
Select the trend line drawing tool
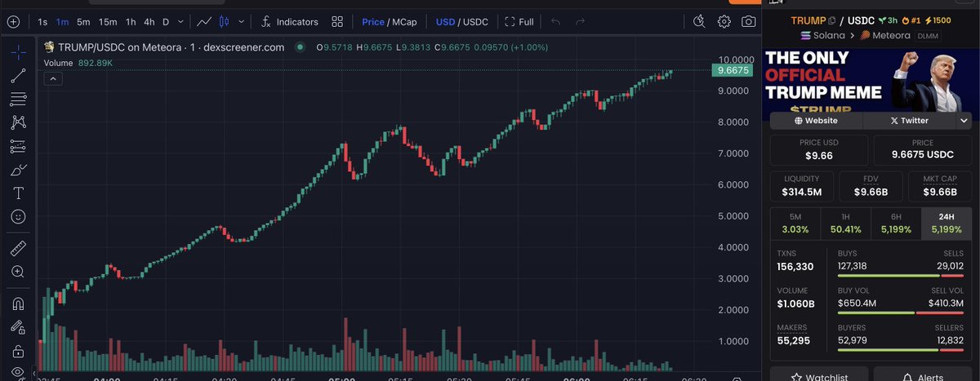(x=18, y=76)
